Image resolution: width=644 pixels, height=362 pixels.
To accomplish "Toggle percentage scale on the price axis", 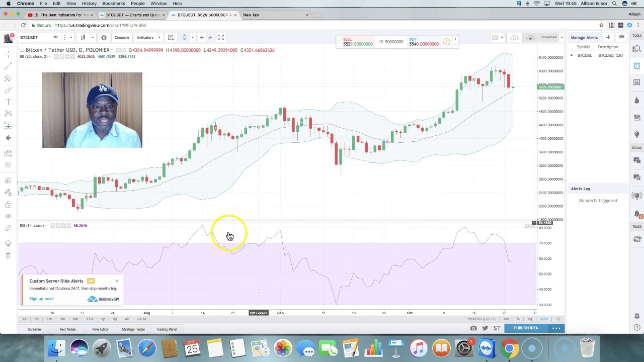I will point(518,319).
